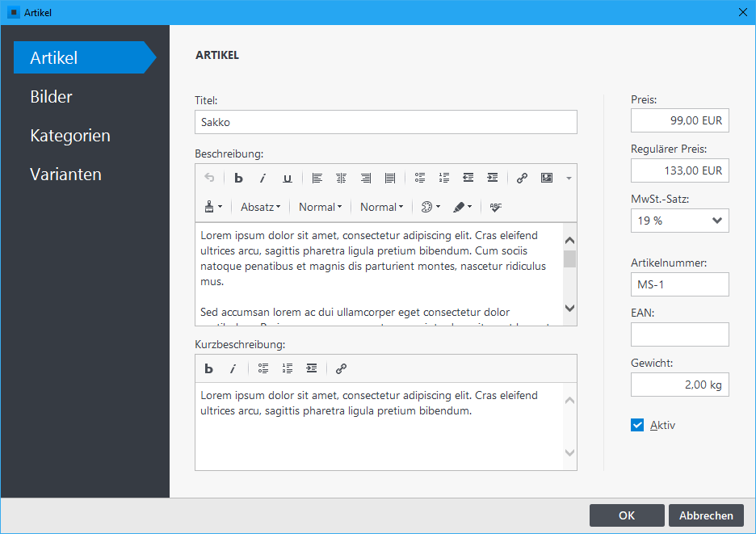Click the Beschreibung scrollbar thumb
This screenshot has width=756, height=534.
coord(569,259)
